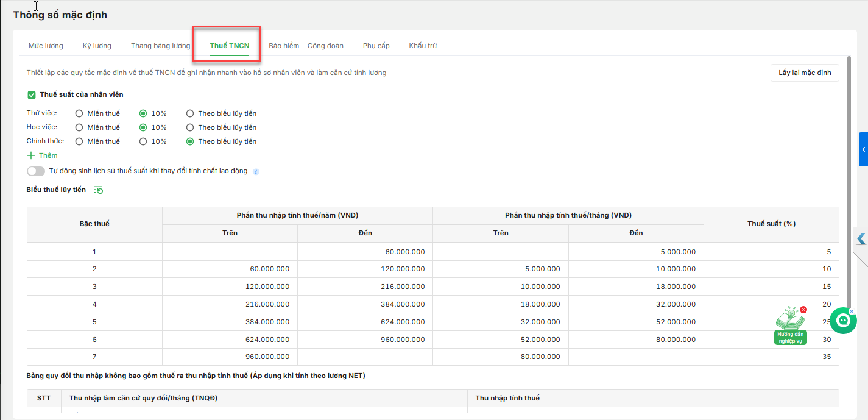Click the Lấy lại mặc định button

tap(805, 73)
